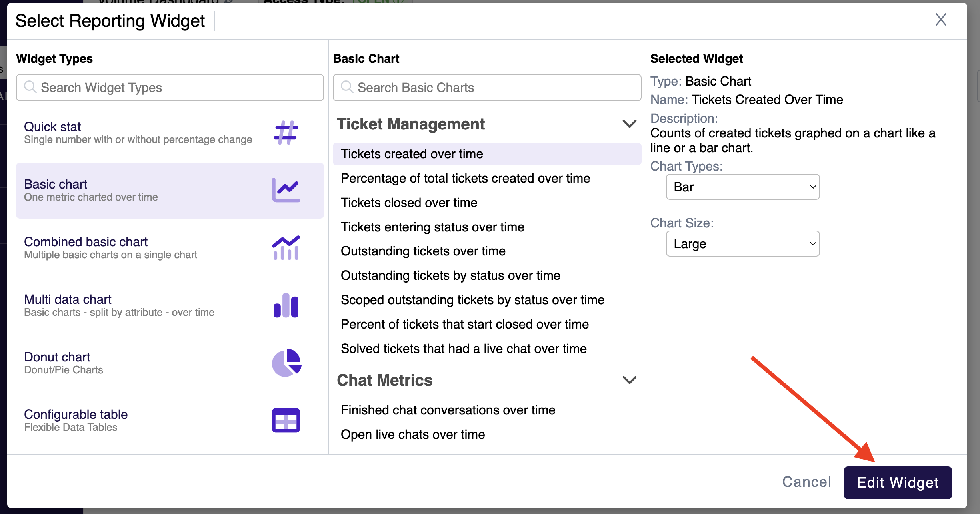Click the Multi data chart bar icon
The width and height of the screenshot is (980, 514).
tap(286, 305)
